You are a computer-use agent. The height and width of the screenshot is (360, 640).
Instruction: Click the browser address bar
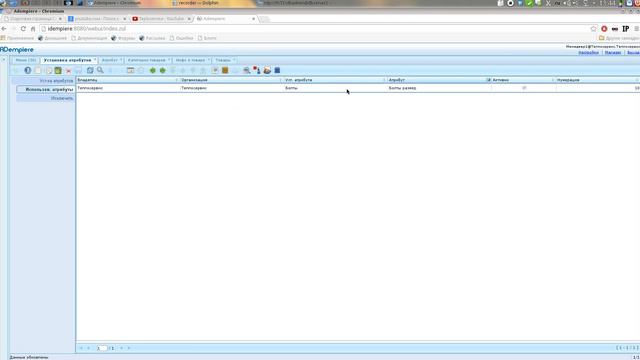[314, 29]
